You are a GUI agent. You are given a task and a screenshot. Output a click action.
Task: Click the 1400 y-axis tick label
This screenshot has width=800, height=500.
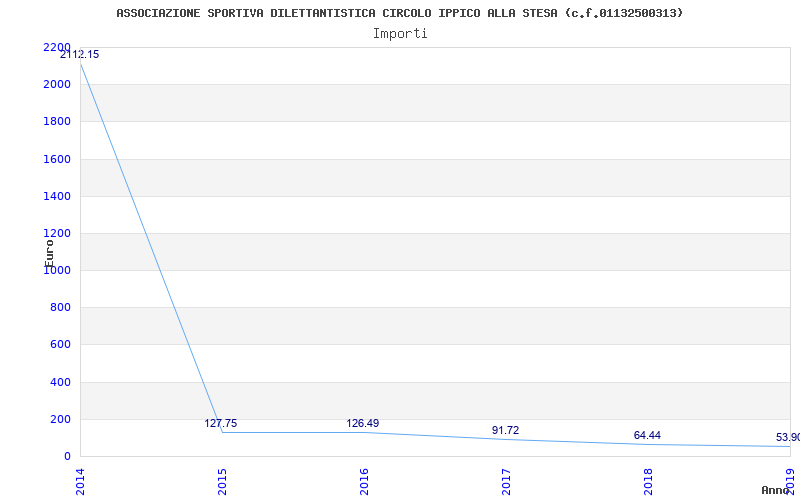pos(57,196)
